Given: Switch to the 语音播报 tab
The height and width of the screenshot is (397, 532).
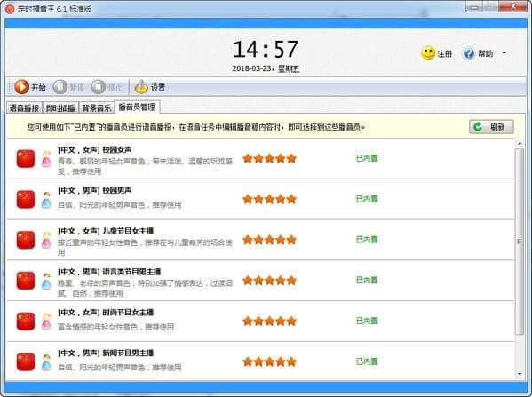Looking at the screenshot, I should click(x=24, y=107).
